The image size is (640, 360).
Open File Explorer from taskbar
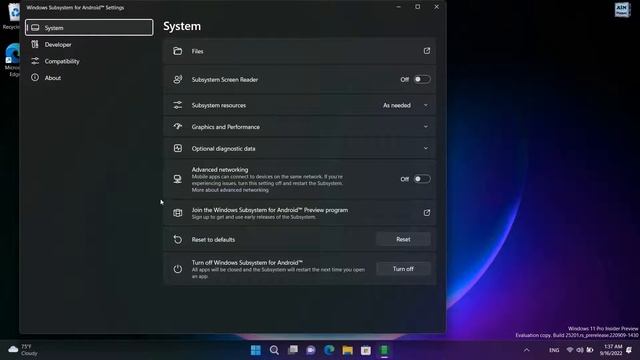click(348, 350)
